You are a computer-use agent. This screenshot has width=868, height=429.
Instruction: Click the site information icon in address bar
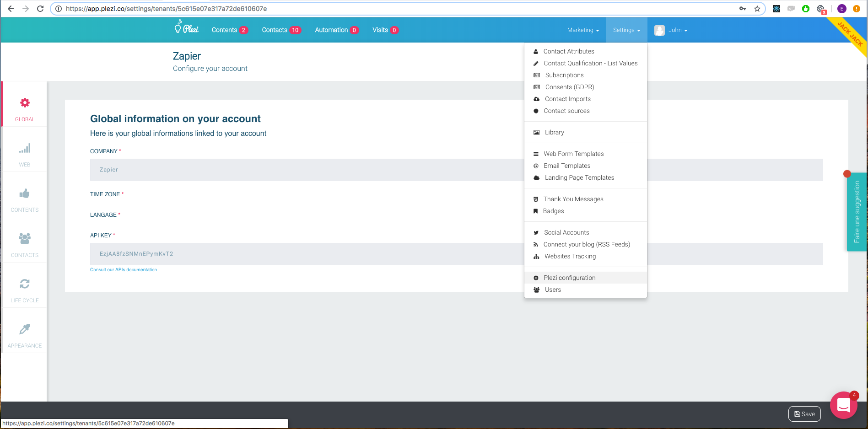(x=59, y=9)
